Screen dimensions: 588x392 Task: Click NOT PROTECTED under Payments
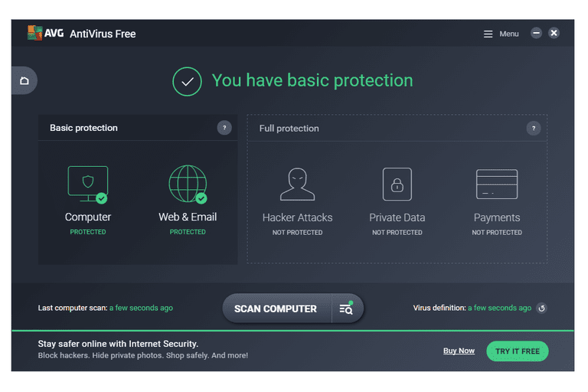[497, 233]
